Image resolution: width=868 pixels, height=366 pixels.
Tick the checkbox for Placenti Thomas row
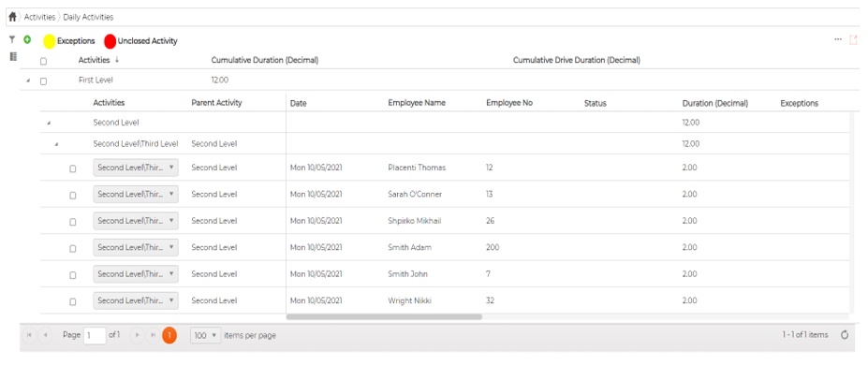coord(72,168)
